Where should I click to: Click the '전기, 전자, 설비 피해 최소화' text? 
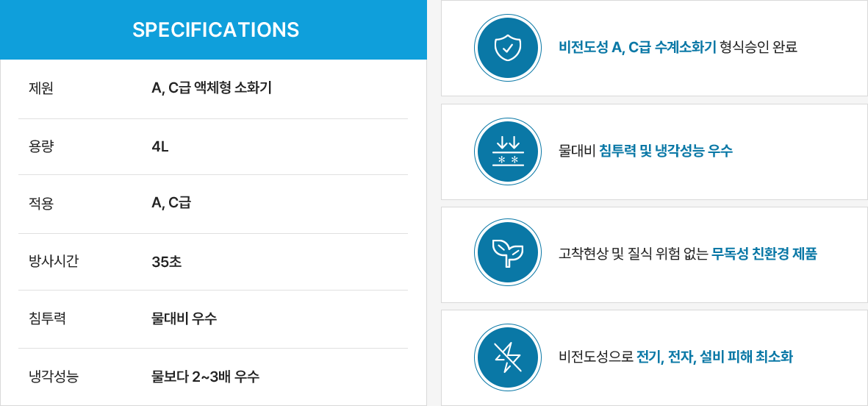[x=714, y=357]
